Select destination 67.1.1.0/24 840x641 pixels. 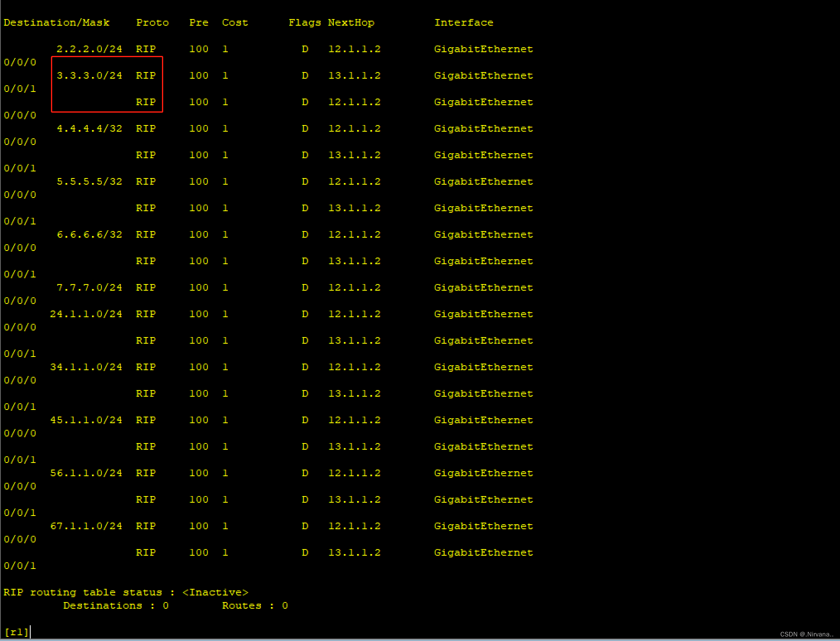pyautogui.click(x=86, y=526)
